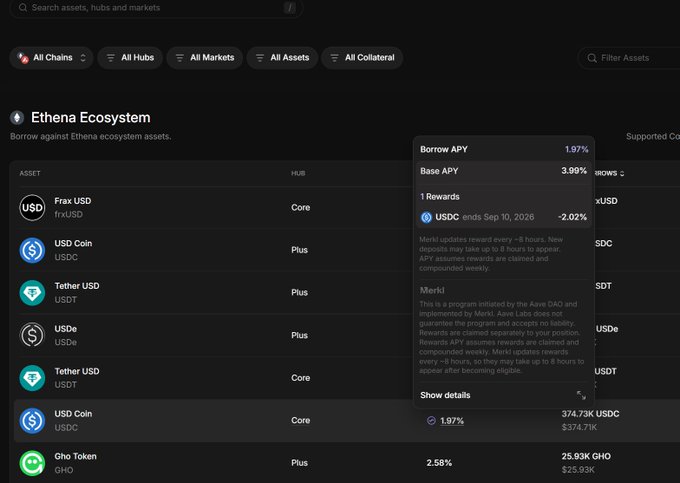Viewport: 680px width, 483px height.
Task: Open the All Hubs filter
Action: (130, 58)
